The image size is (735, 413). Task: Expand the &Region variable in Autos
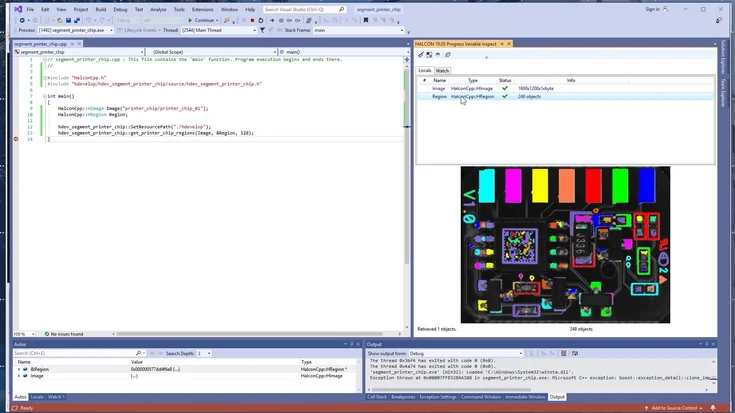tap(20, 369)
